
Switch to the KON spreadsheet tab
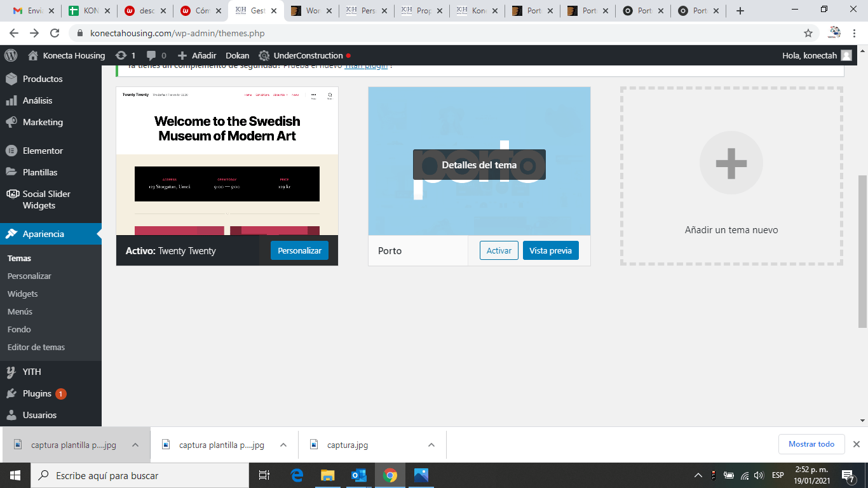pyautogui.click(x=89, y=11)
